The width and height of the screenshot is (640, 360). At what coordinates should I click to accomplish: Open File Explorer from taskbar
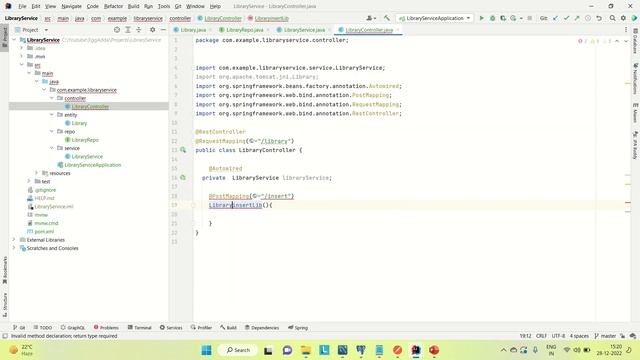point(306,350)
